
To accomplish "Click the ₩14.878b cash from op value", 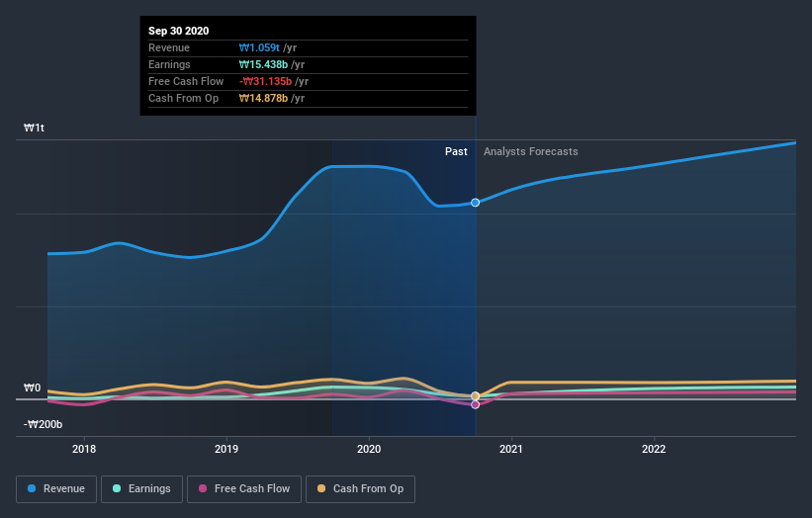I will [x=264, y=98].
